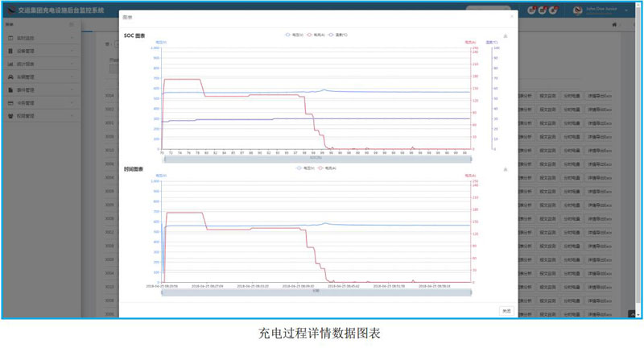The width and height of the screenshot is (644, 348).
Task: Open the first red-badged notification icon in header
Action: pos(533,10)
